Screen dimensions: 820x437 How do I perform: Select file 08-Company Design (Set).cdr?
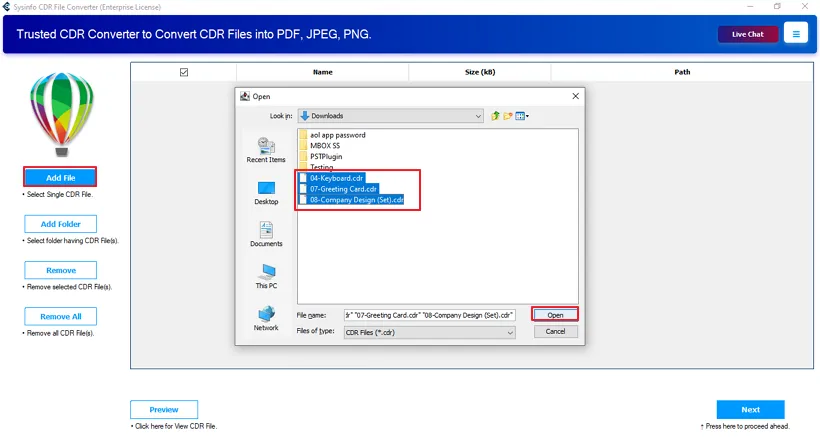point(351,200)
